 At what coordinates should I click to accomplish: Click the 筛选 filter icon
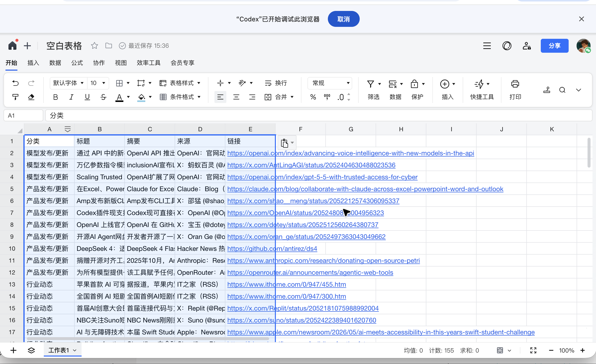371,84
